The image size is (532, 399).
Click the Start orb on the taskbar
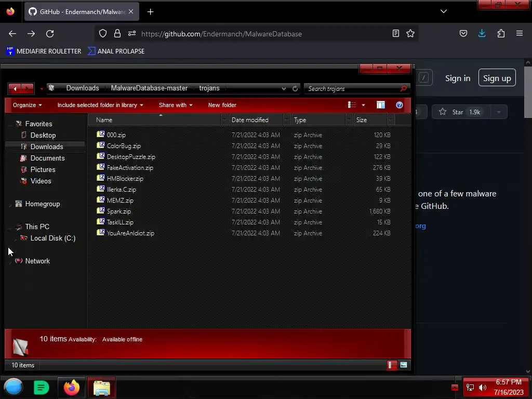click(x=13, y=388)
